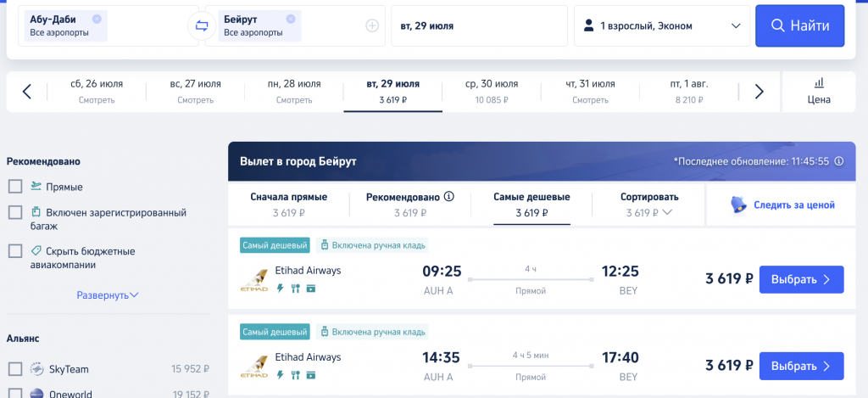Image resolution: width=868 pixels, height=398 pixels.
Task: Click the Следить за ценой bell
Action: (738, 205)
